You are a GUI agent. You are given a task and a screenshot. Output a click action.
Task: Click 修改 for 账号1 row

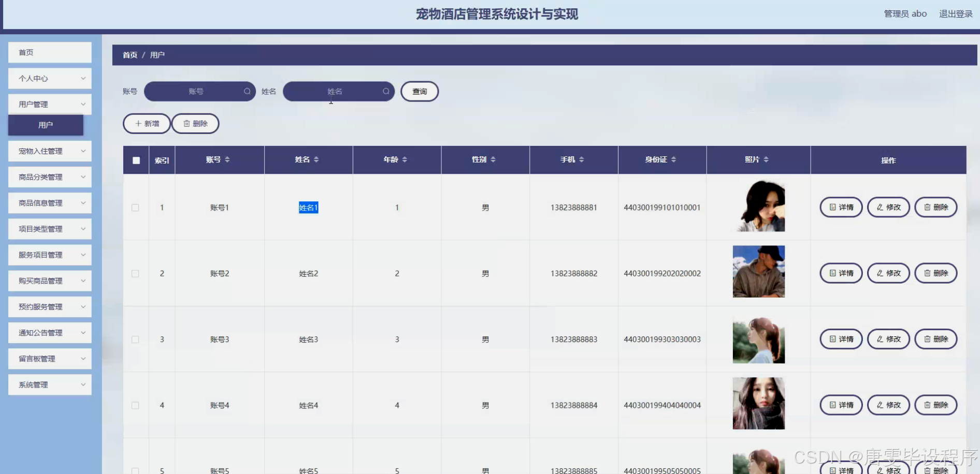888,207
